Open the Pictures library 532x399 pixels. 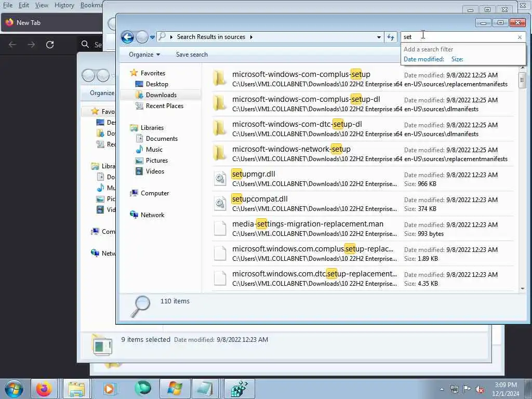pyautogui.click(x=157, y=161)
